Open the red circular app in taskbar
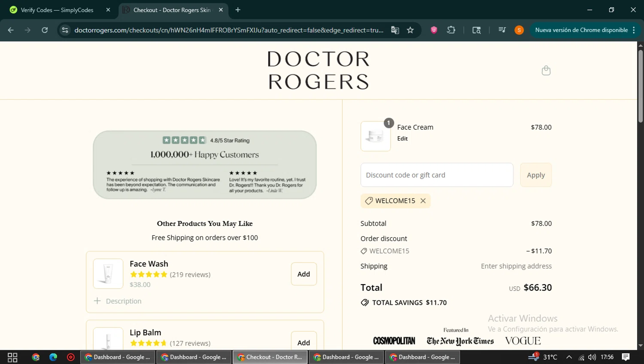This screenshot has height=364, width=644. [x=71, y=357]
